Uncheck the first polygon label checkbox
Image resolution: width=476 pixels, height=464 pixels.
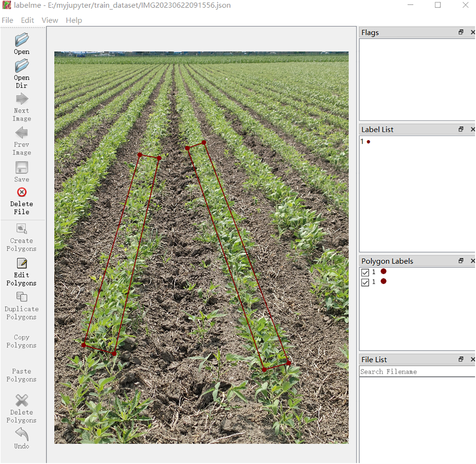[x=365, y=272]
